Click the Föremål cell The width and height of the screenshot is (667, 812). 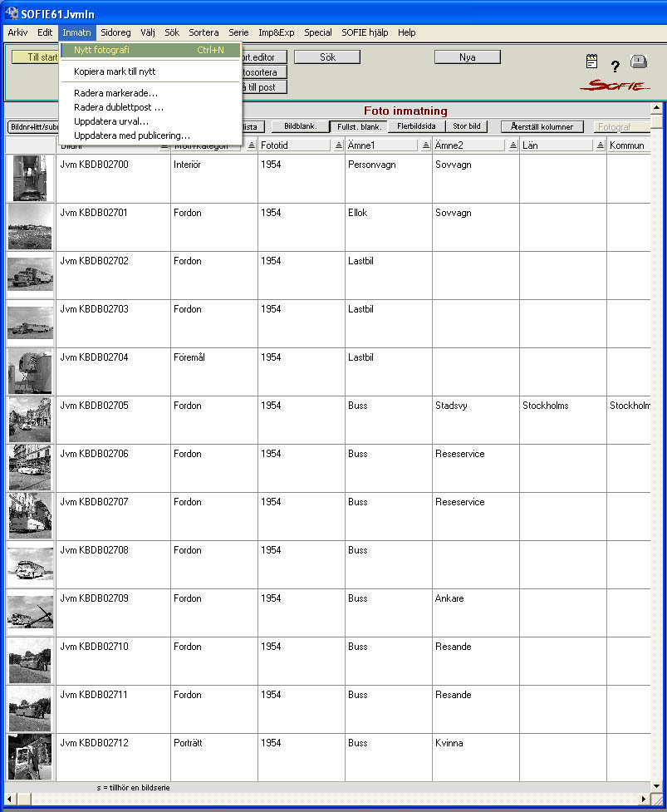pyautogui.click(x=214, y=372)
